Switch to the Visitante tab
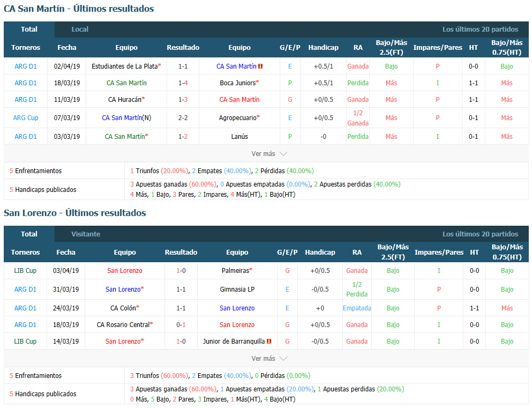Viewport: 532px width, 408px height. (x=86, y=234)
